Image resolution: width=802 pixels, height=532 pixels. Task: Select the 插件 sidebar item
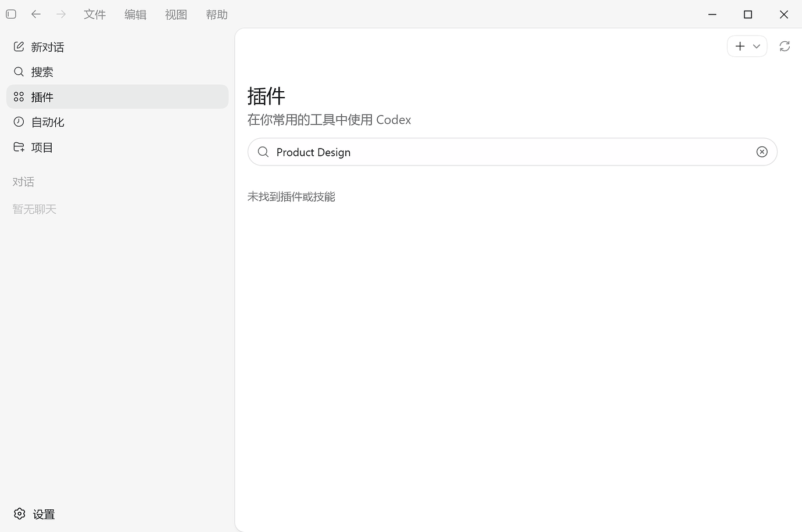(117, 97)
